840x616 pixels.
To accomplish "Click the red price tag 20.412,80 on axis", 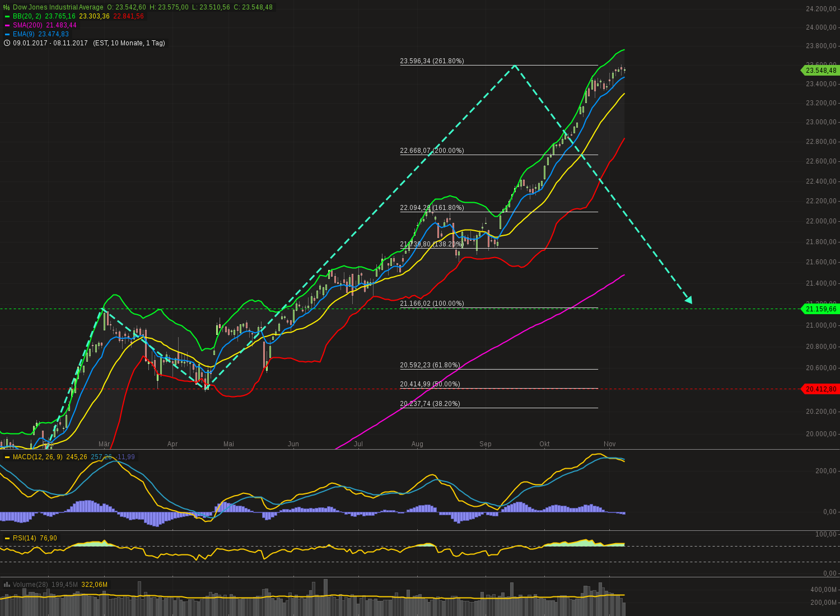I will click(820, 389).
